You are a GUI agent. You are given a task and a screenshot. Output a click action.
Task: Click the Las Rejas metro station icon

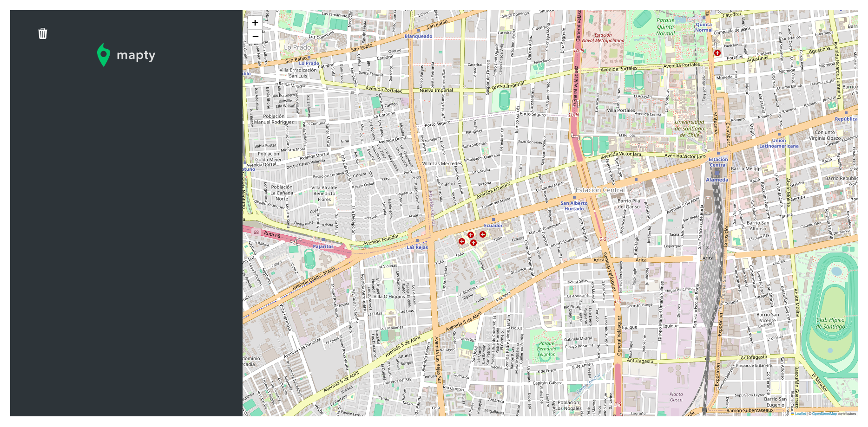point(417,241)
